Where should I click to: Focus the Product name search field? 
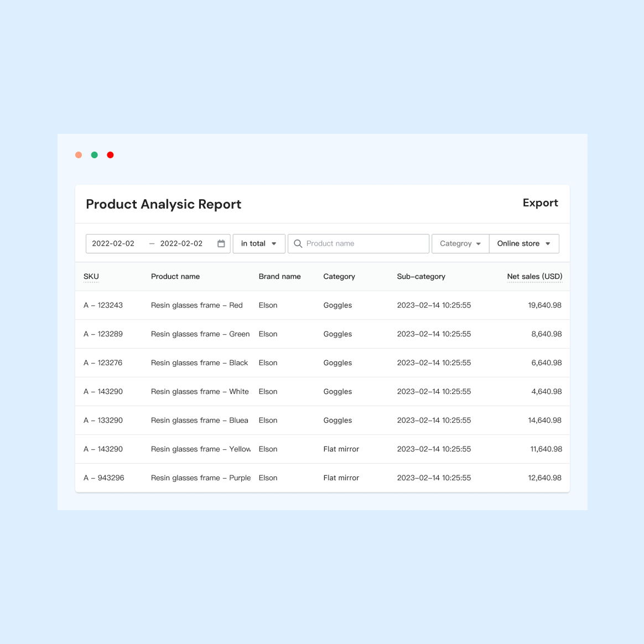[x=358, y=243]
